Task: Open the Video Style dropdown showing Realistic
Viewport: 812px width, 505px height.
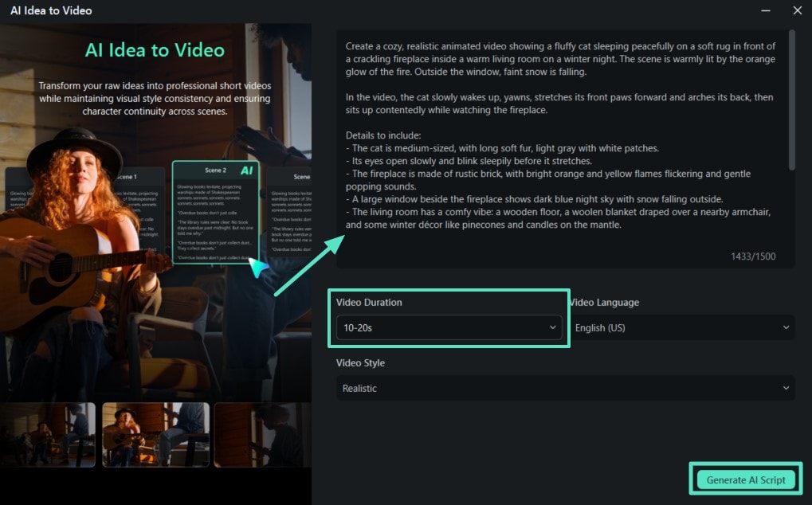Action: (x=566, y=388)
